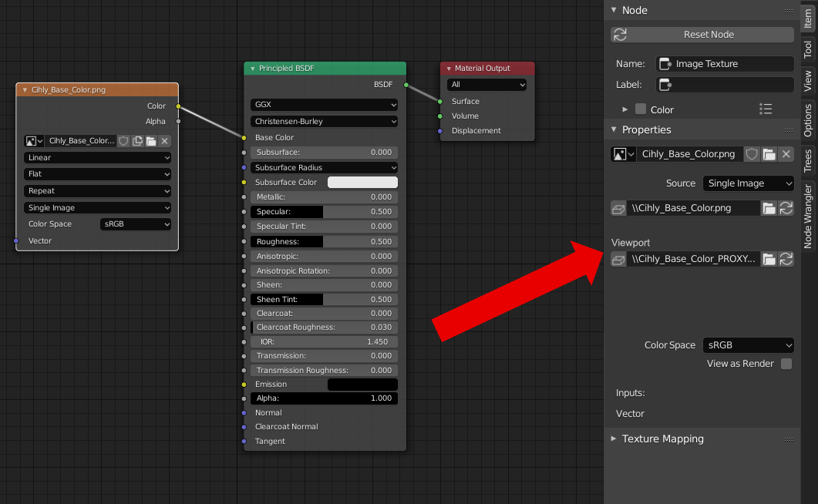Click the Subsurface Color white swatch
The image size is (818, 504).
tap(362, 182)
